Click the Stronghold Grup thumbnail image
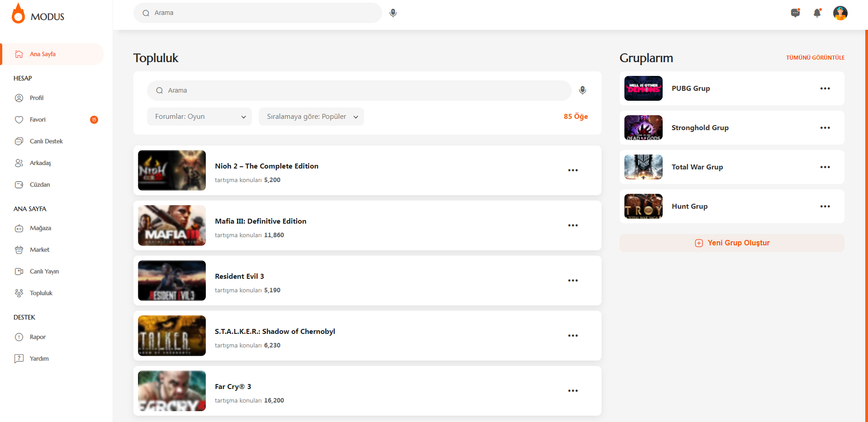 coord(643,128)
